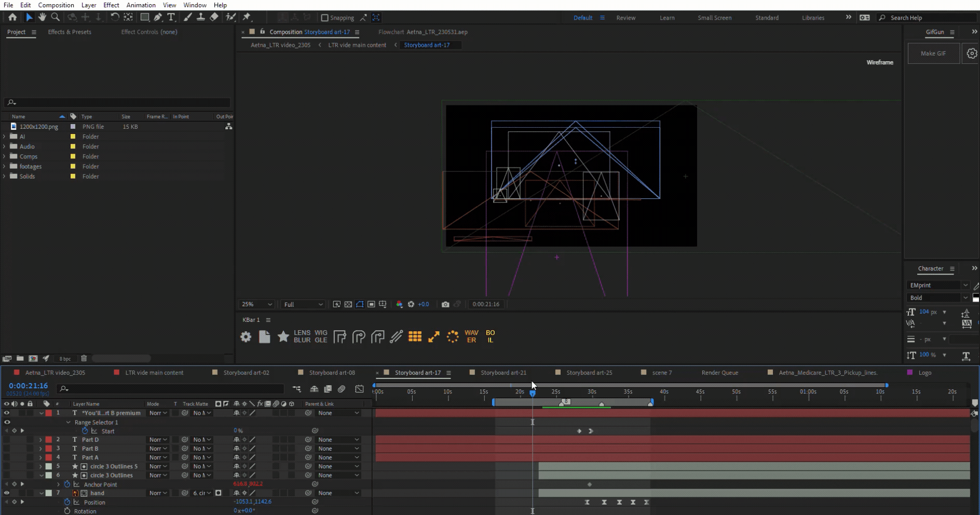Toggle visibility of the hand layer
The height and width of the screenshot is (515, 980).
pyautogui.click(x=7, y=493)
